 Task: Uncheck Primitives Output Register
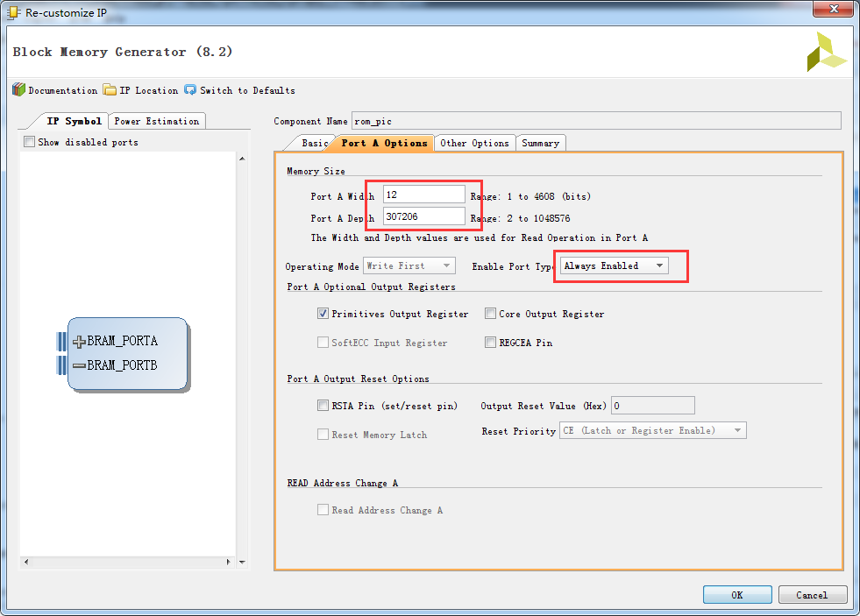[x=323, y=314]
